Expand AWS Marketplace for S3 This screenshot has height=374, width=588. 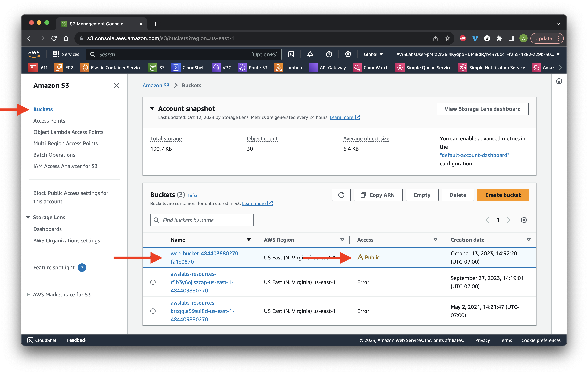(x=28, y=294)
